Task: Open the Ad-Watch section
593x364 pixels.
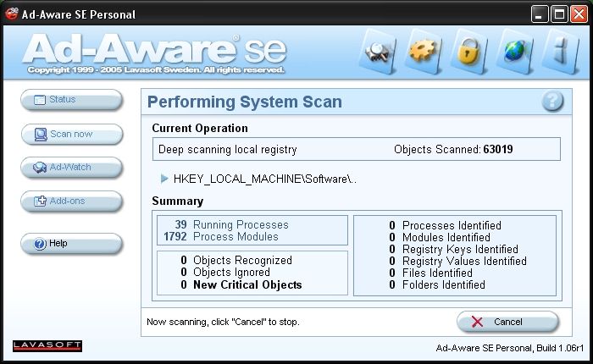Action: pos(71,168)
